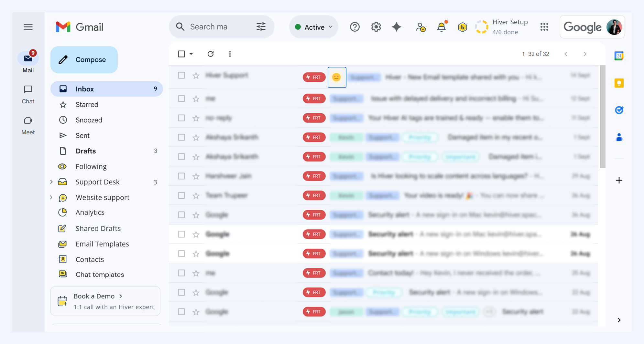This screenshot has height=344, width=644.
Task: Hide the side panel with bottom chevron
Action: 619,320
